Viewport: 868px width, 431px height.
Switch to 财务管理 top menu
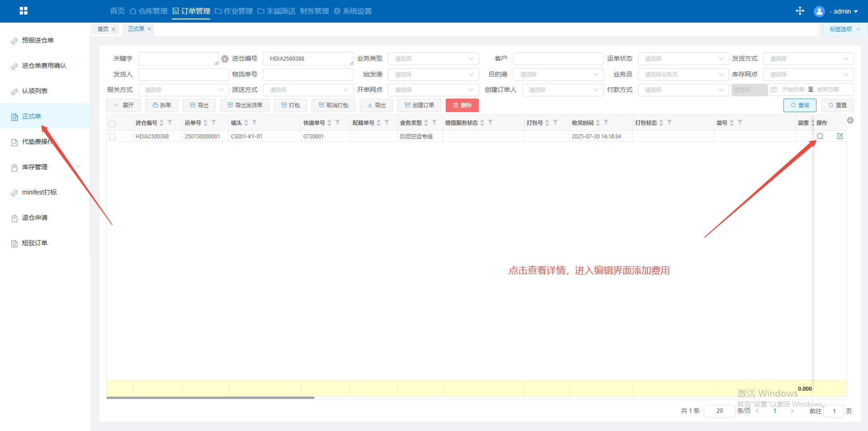pyautogui.click(x=314, y=11)
